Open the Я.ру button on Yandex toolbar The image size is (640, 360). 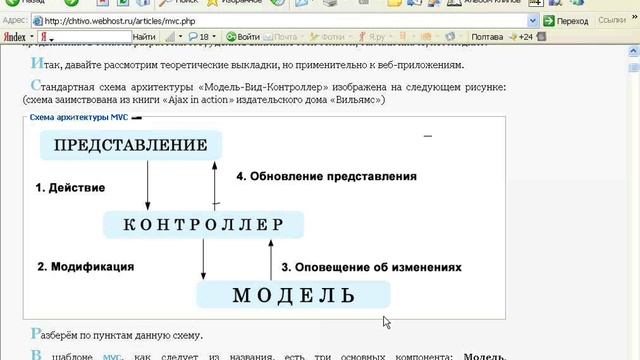click(372, 37)
